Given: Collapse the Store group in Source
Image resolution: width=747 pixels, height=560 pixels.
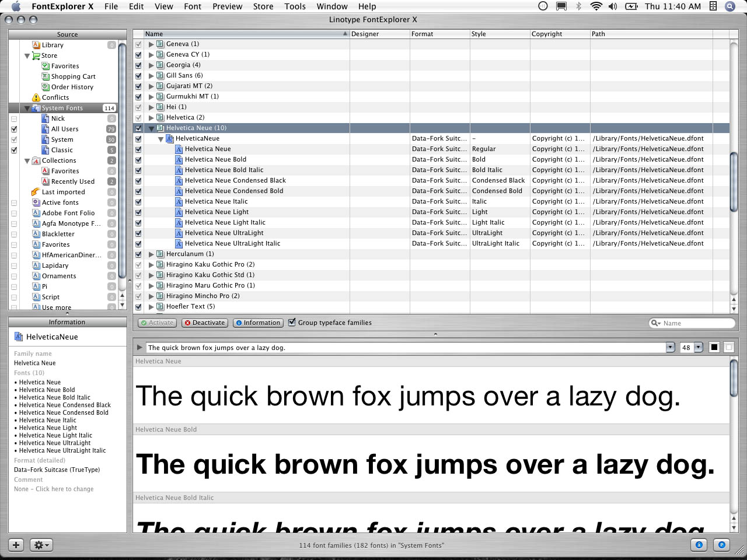Looking at the screenshot, I should [27, 56].
